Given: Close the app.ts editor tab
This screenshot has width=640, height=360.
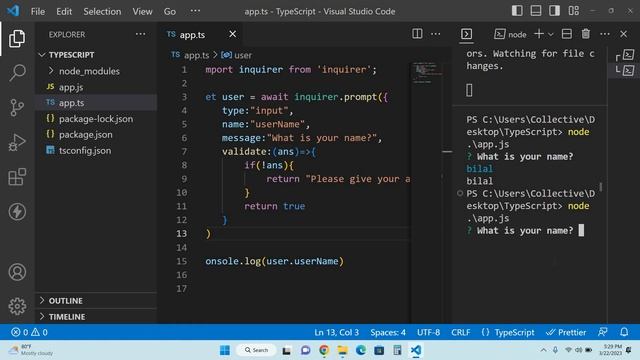Looking at the screenshot, I should point(232,34).
